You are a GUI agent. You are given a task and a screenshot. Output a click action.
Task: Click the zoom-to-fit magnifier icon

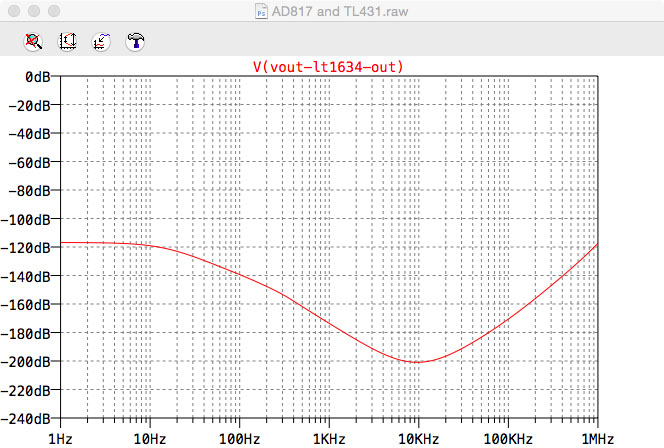point(33,41)
